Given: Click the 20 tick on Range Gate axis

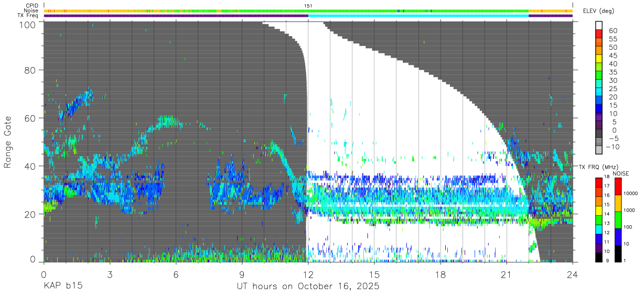Looking at the screenshot, I should pos(30,214).
